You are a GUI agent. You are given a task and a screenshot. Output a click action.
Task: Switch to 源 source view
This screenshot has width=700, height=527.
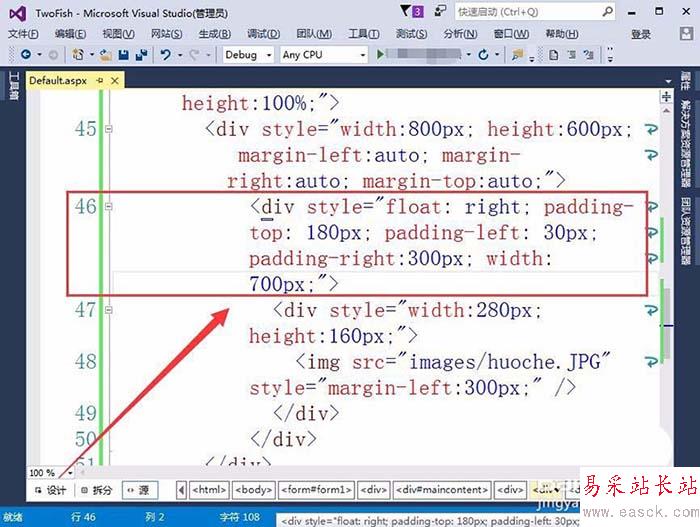(x=140, y=490)
